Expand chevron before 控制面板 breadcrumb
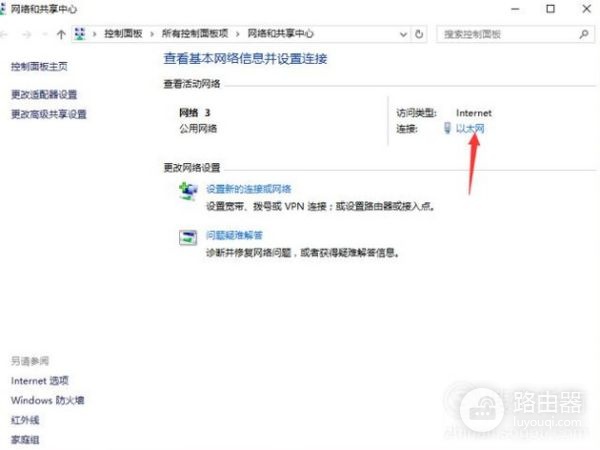Screen dimensions: 600x450 94,34
